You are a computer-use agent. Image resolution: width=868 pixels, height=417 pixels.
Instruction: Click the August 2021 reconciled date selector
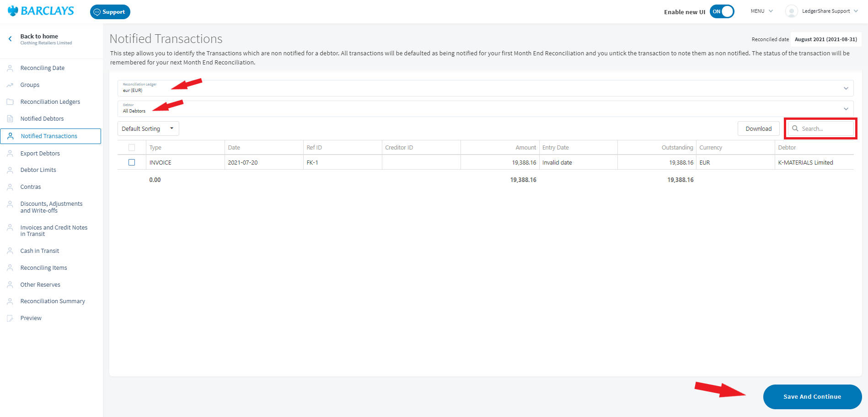[x=825, y=39]
